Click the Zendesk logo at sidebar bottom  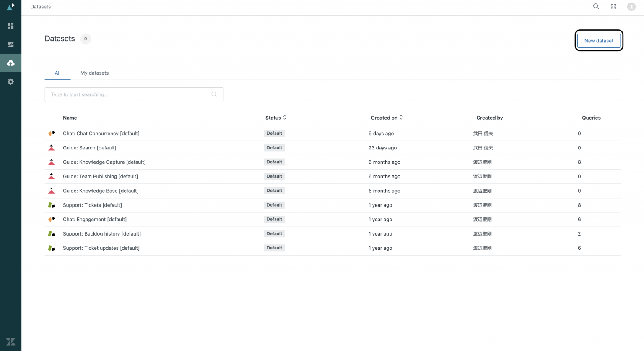[10, 341]
